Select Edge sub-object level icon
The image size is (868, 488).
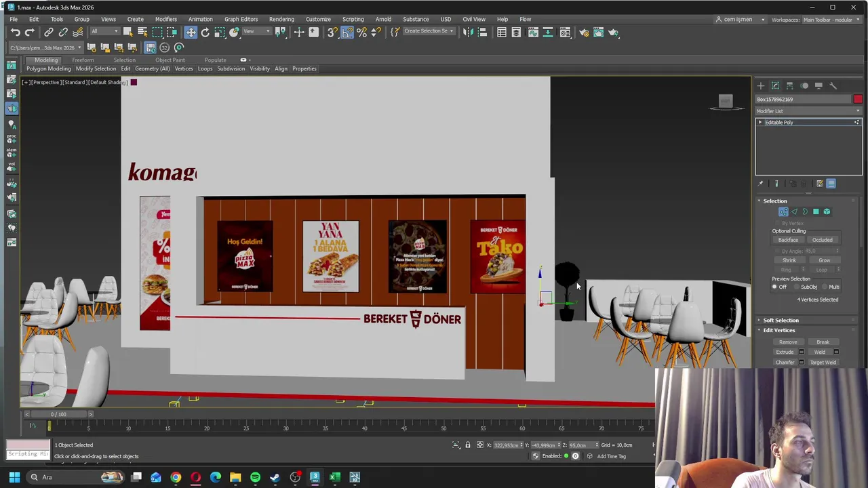(x=794, y=211)
